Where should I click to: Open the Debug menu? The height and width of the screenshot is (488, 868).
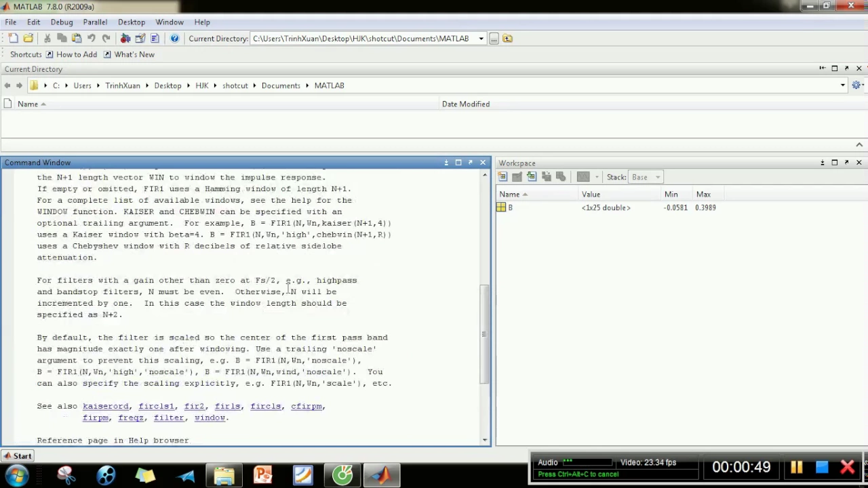(62, 22)
